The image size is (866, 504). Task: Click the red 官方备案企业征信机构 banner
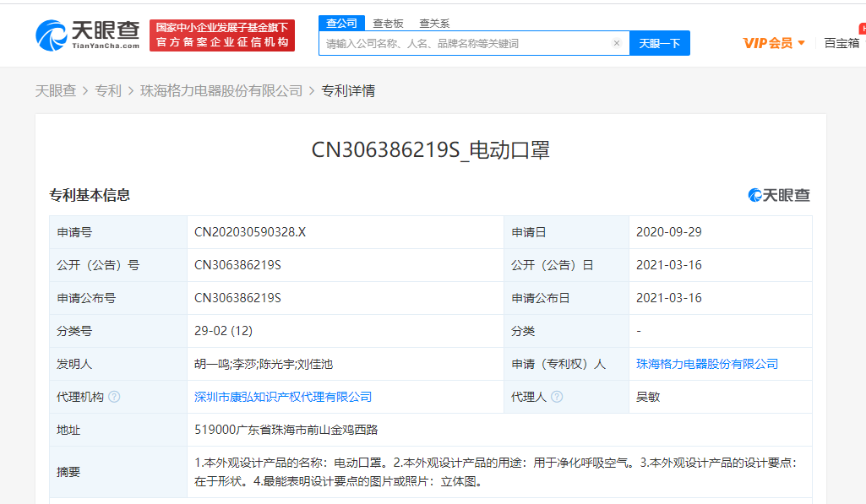coord(222,35)
